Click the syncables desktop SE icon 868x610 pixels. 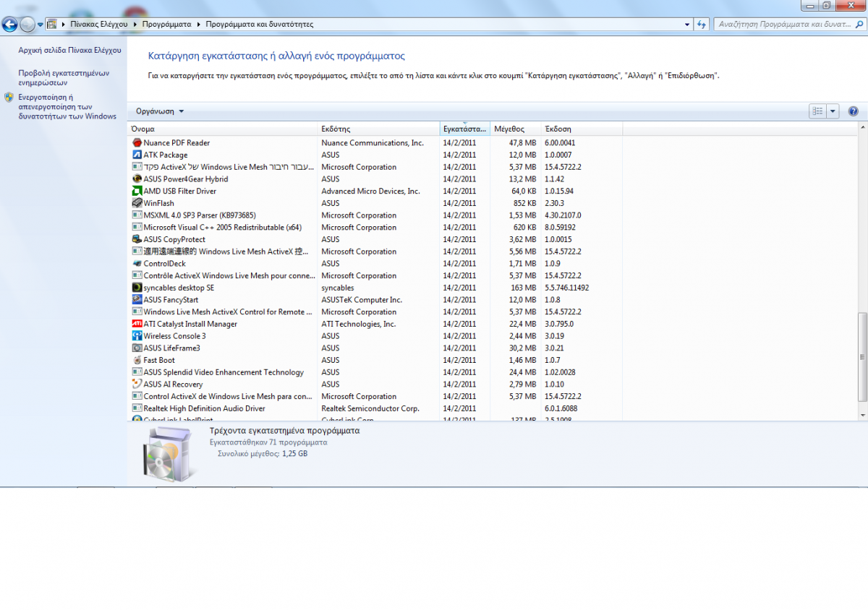137,288
